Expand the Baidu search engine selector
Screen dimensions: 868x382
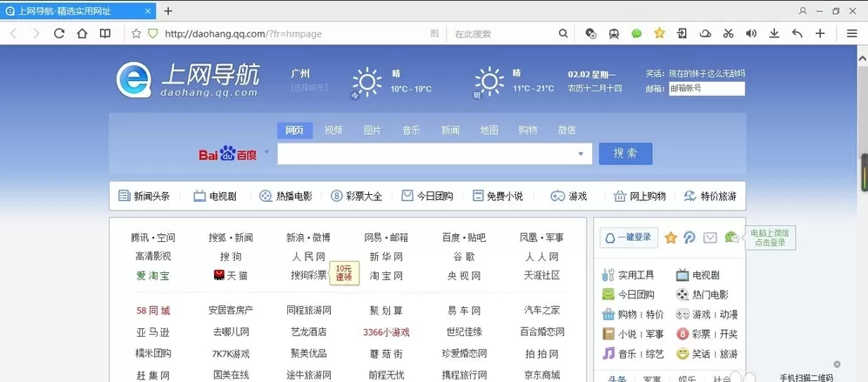pos(266,151)
